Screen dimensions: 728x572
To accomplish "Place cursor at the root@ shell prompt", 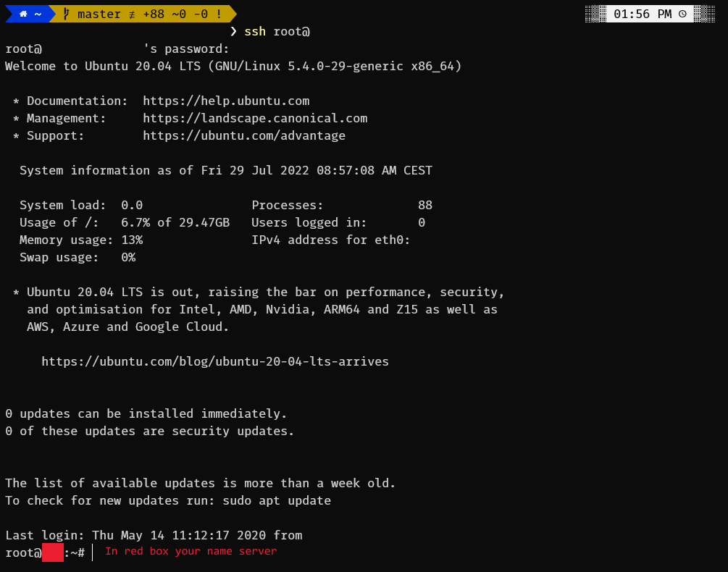I will tap(93, 552).
